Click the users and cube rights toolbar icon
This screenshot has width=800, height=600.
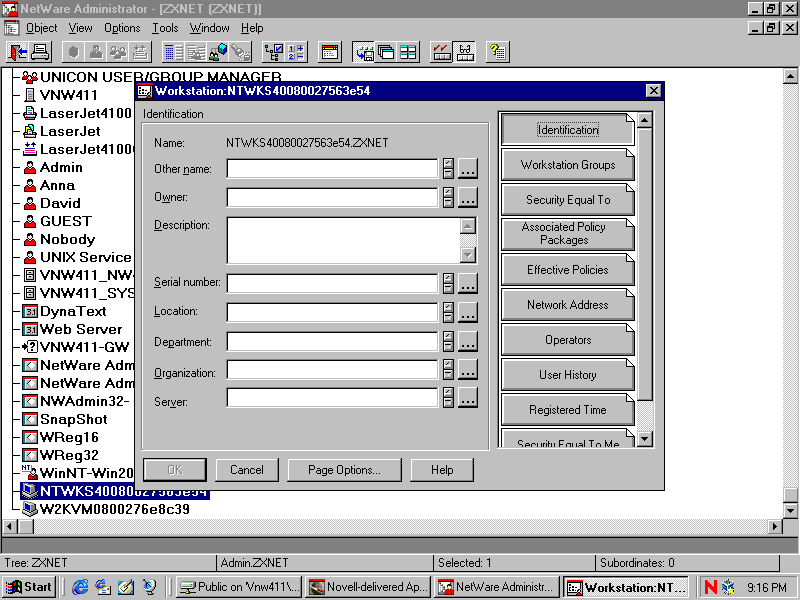pyautogui.click(x=218, y=52)
